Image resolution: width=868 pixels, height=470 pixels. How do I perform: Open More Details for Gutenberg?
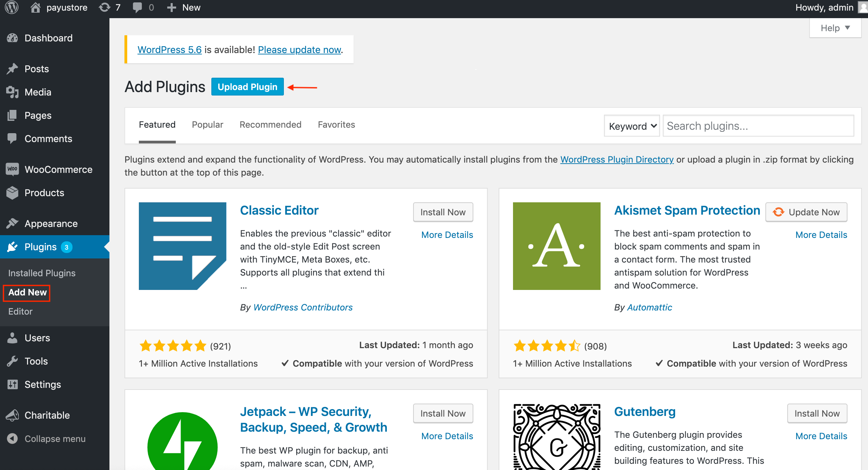click(821, 436)
